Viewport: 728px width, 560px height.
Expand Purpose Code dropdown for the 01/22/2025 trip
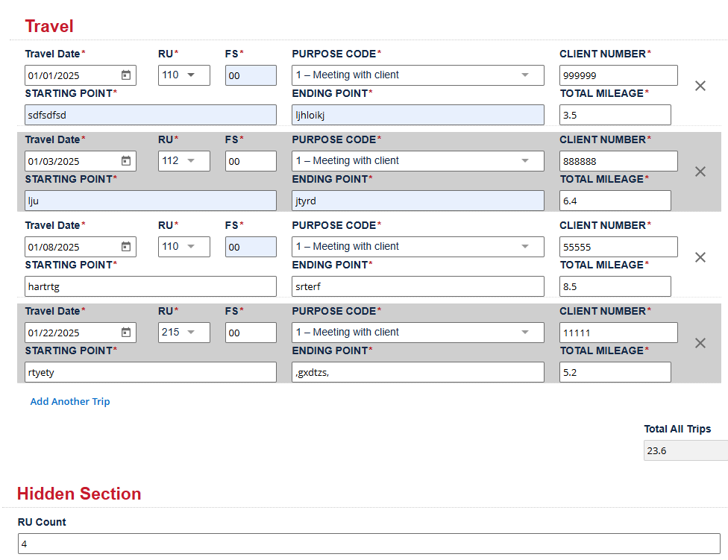pos(418,333)
